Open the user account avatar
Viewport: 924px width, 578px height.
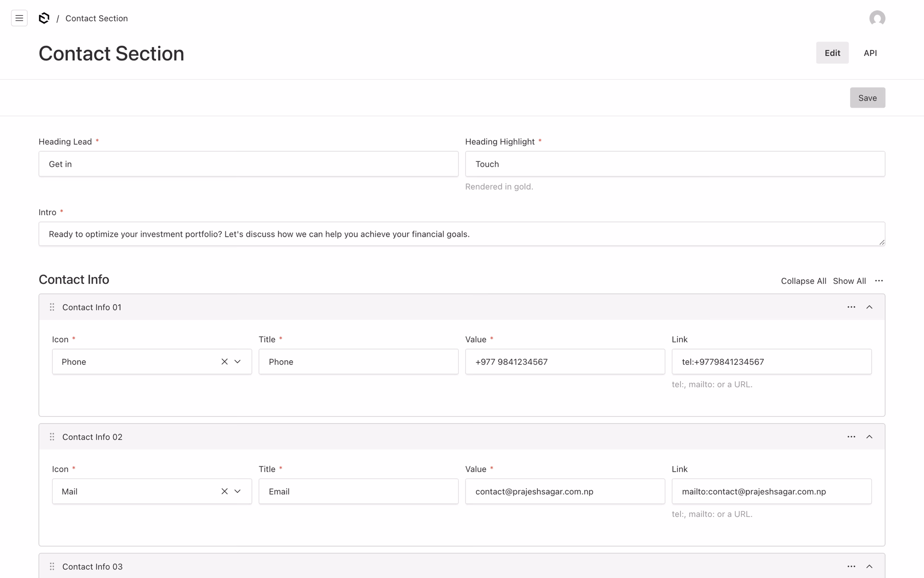[877, 18]
